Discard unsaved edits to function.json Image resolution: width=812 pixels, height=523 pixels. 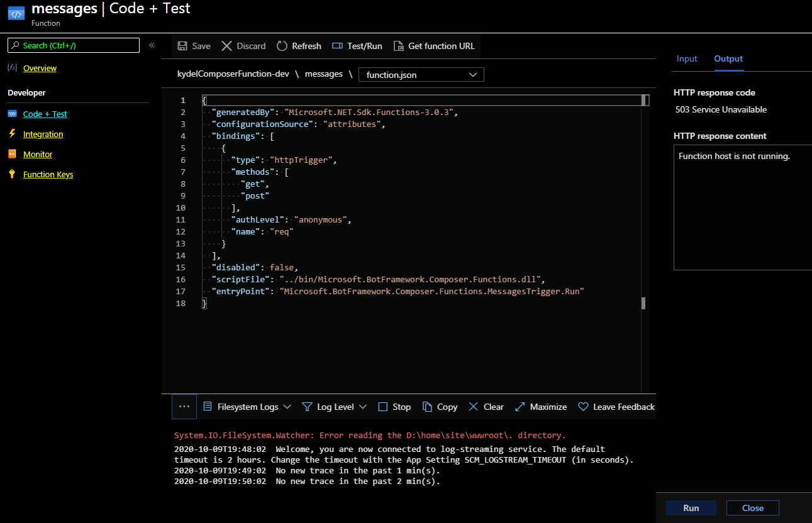tap(243, 45)
